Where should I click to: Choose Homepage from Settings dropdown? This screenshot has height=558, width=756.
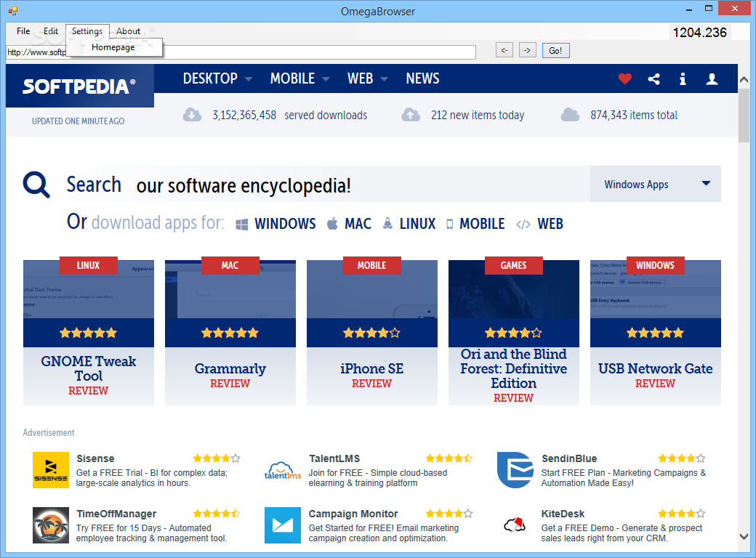pos(113,47)
